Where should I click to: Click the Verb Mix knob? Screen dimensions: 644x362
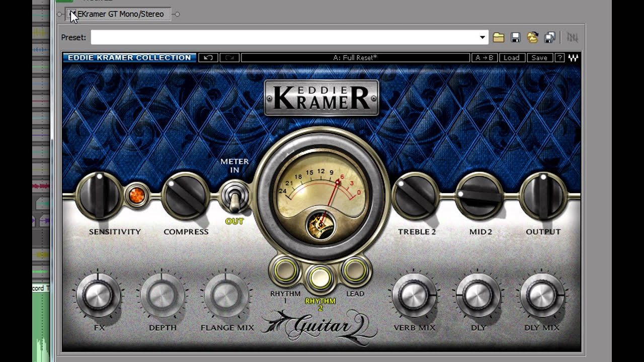click(x=414, y=296)
